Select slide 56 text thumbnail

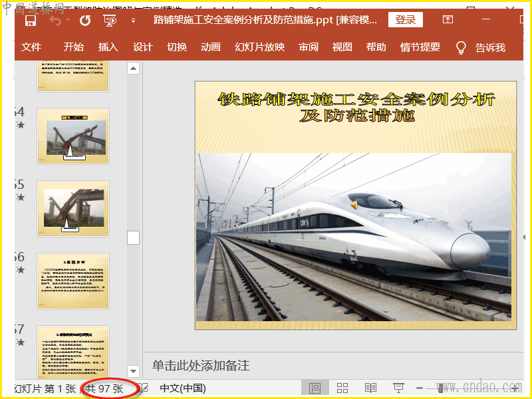click(73, 281)
